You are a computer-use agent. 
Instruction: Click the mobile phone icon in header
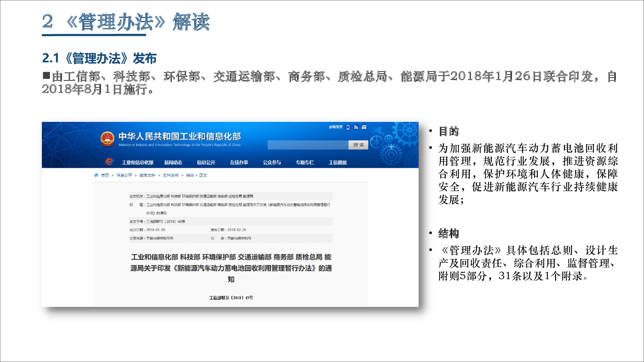[348, 127]
